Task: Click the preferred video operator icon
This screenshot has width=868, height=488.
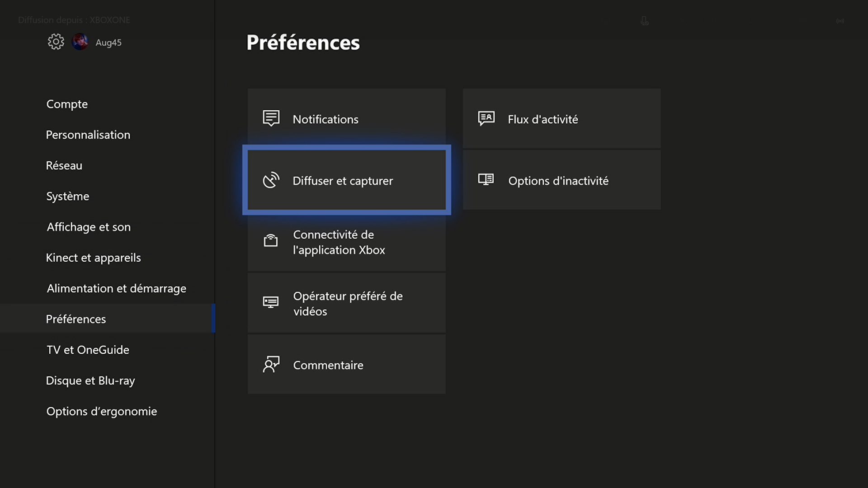Action: pos(271,302)
